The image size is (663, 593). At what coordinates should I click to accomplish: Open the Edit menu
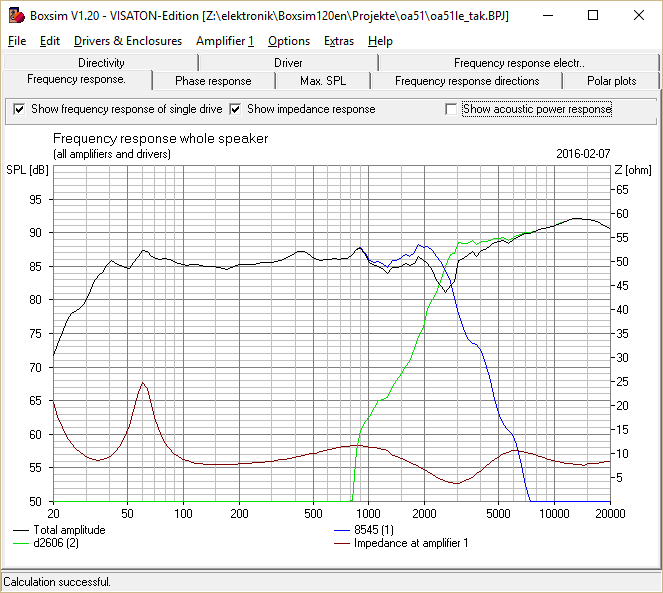(50, 41)
